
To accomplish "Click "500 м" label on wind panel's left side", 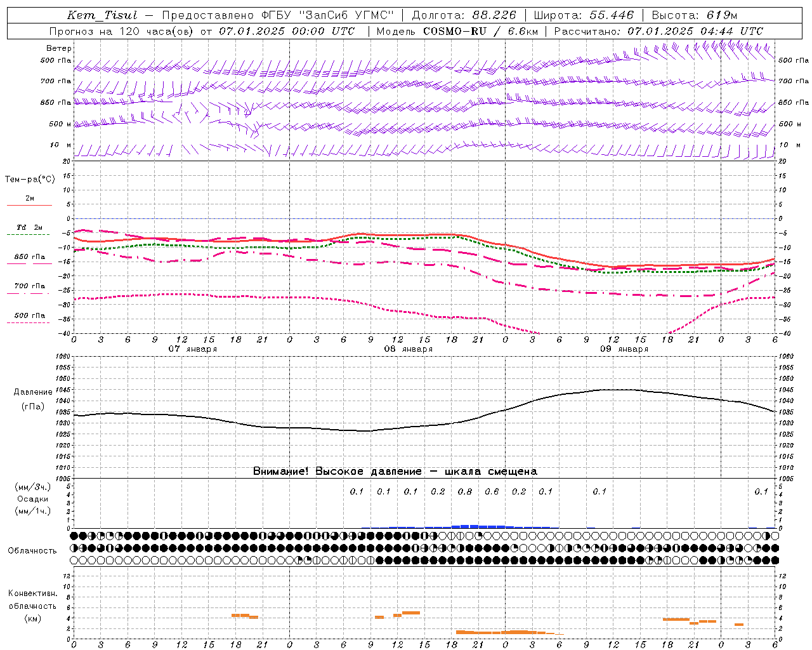I will click(x=60, y=124).
